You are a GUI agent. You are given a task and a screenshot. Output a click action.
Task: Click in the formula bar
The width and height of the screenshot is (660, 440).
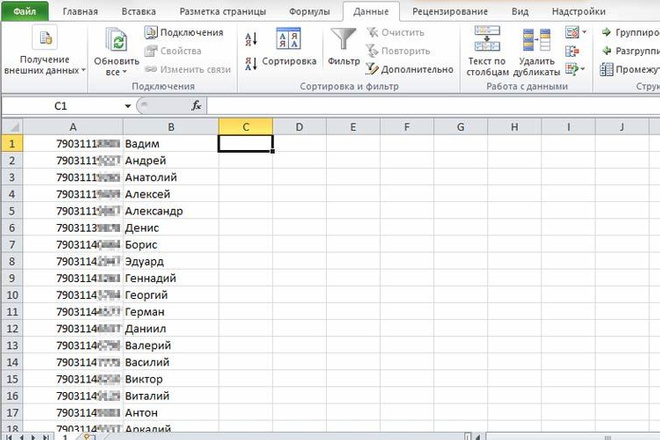[434, 106]
